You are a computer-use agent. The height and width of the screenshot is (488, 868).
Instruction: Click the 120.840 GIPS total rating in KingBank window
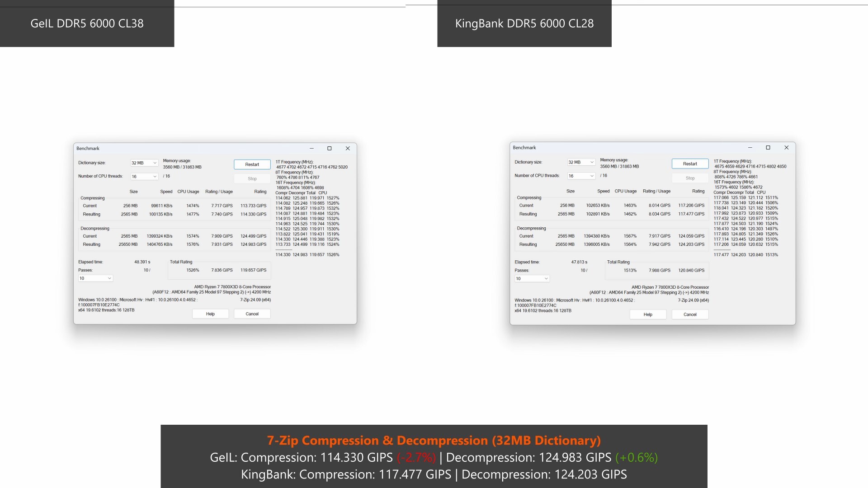691,271
